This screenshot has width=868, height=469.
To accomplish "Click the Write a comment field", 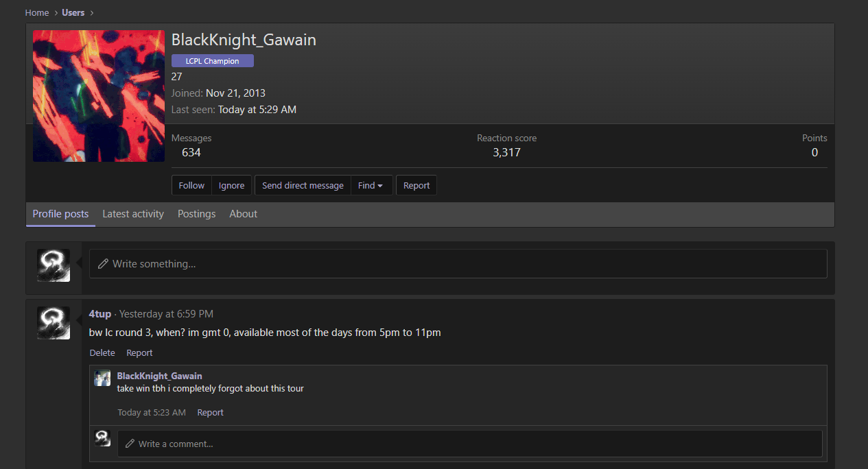I will [470, 444].
